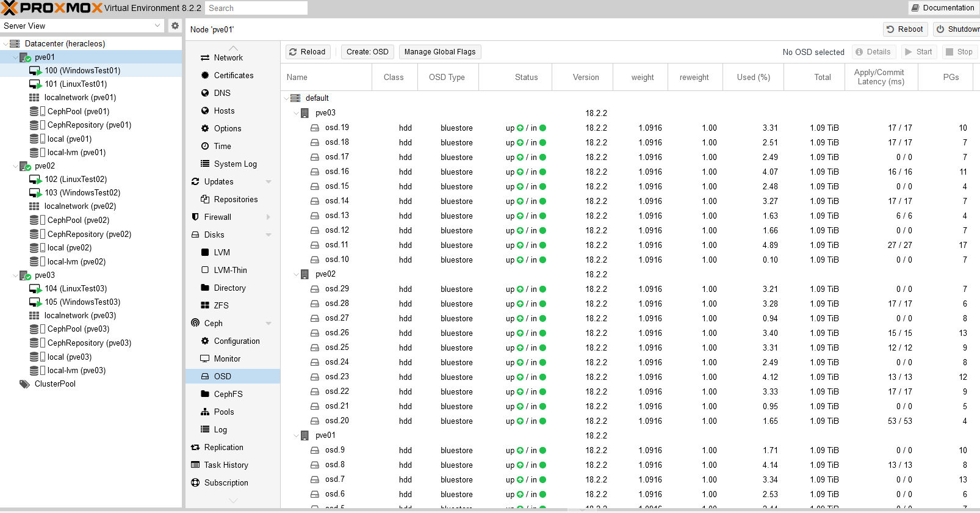Open the Monitor menu under Ceph
Image resolution: width=980 pixels, height=513 pixels.
click(227, 358)
